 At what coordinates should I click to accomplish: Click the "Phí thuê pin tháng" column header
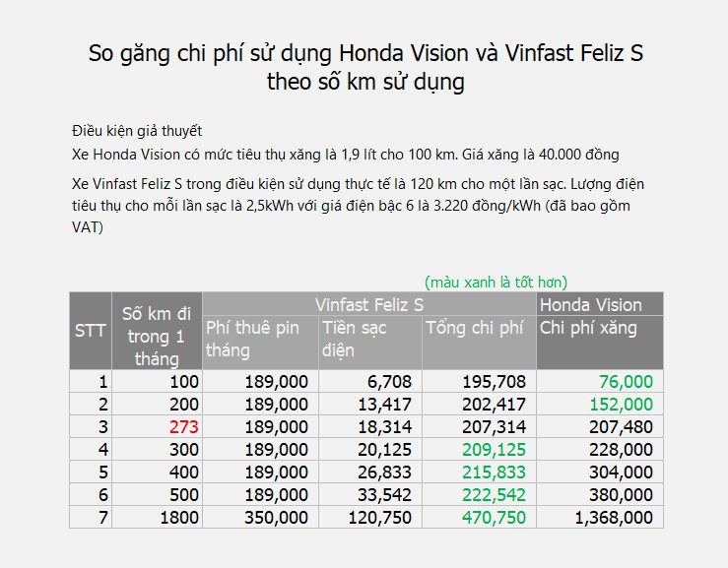click(x=260, y=340)
